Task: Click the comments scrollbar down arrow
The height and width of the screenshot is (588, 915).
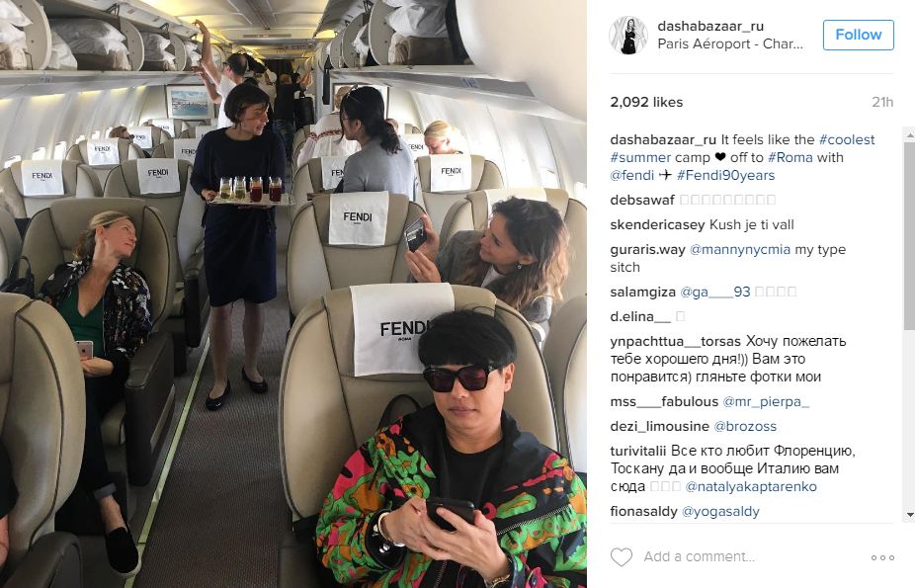Action: (910, 515)
